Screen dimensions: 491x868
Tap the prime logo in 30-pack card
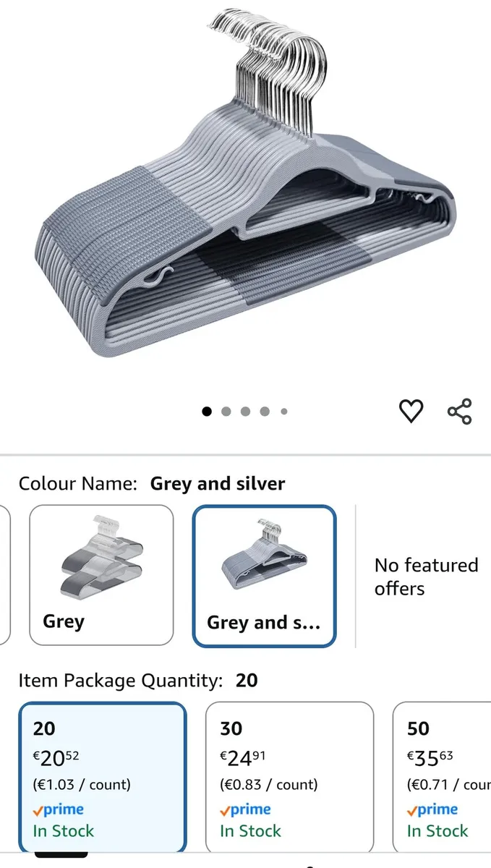pyautogui.click(x=245, y=809)
